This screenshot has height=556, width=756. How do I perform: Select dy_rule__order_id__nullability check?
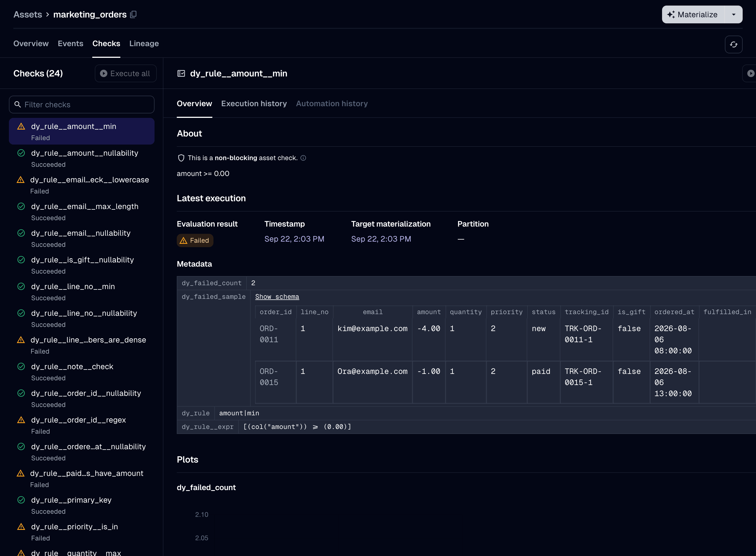[82, 398]
